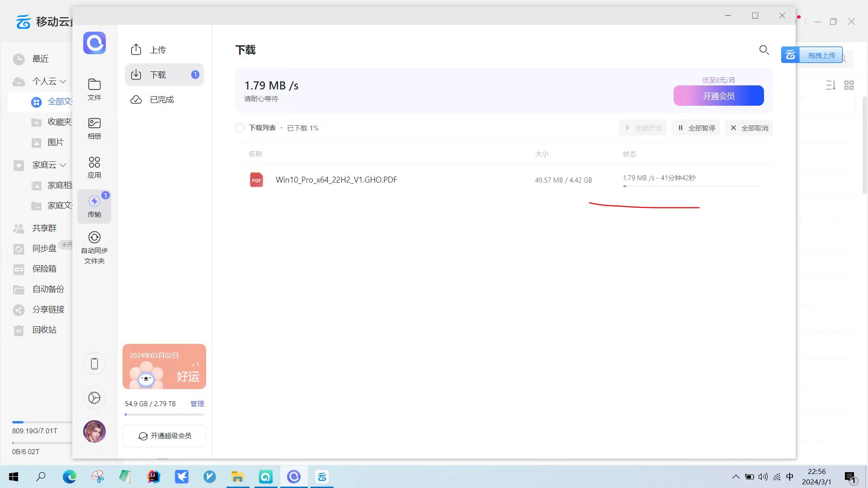The width and height of the screenshot is (868, 488).
Task: Select 全部文件 in 移动云盘 sidebar
Action: point(51,102)
